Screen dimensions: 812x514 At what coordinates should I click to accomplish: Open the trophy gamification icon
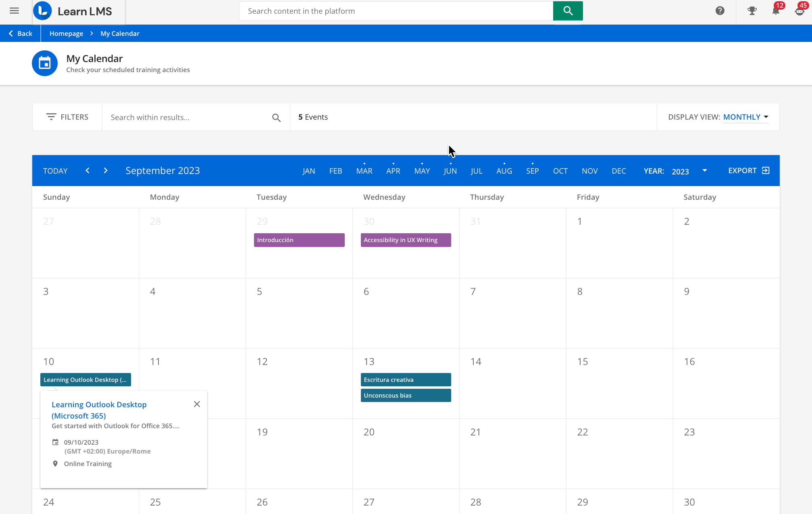(x=752, y=11)
